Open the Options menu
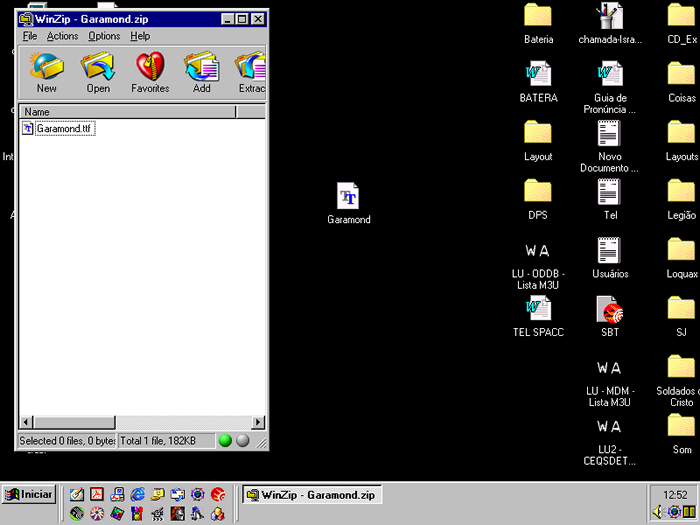 pyautogui.click(x=104, y=36)
